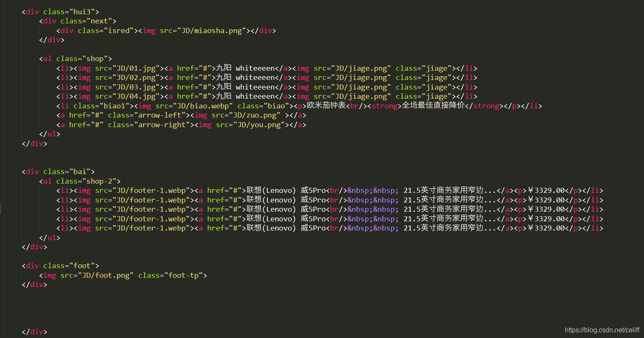Click href="#" in the arrow-left anchor line
This screenshot has height=338, width=644.
coord(86,115)
